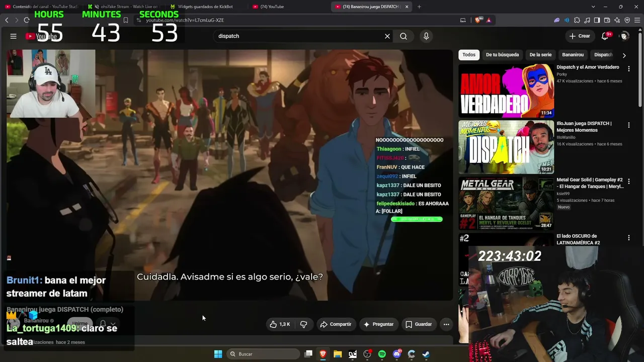Viewport: 644px width, 362px height.
Task: Click the Brave Rewards triangle icon
Action: coord(489,20)
